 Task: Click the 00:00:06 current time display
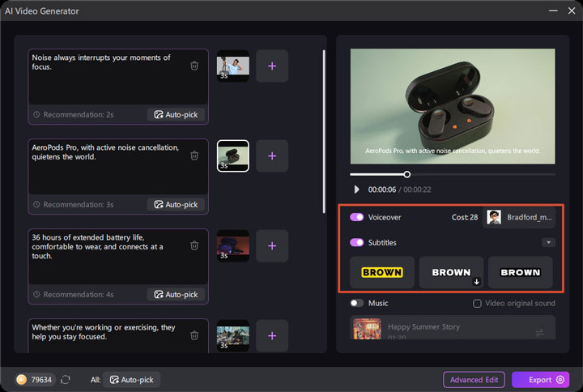382,190
